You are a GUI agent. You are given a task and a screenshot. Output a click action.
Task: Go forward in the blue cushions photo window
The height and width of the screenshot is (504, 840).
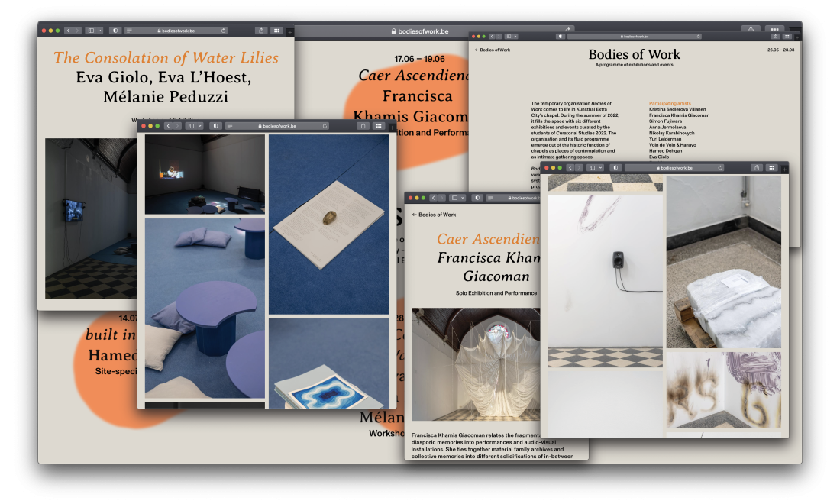pyautogui.click(x=177, y=126)
